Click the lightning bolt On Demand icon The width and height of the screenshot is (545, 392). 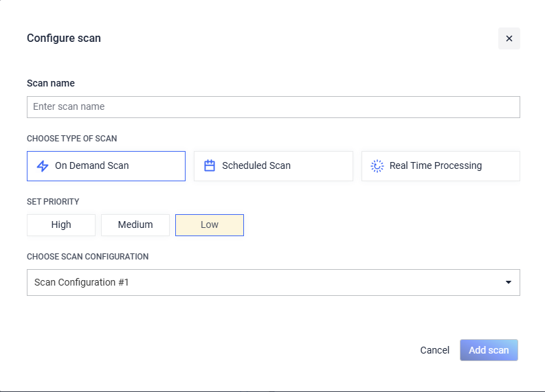coord(43,166)
